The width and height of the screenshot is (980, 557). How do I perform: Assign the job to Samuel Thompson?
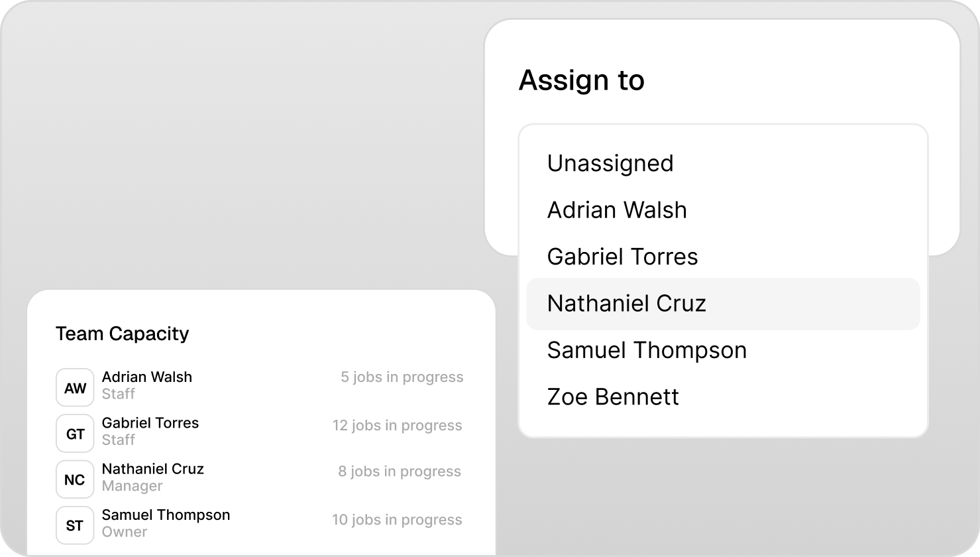[647, 350]
